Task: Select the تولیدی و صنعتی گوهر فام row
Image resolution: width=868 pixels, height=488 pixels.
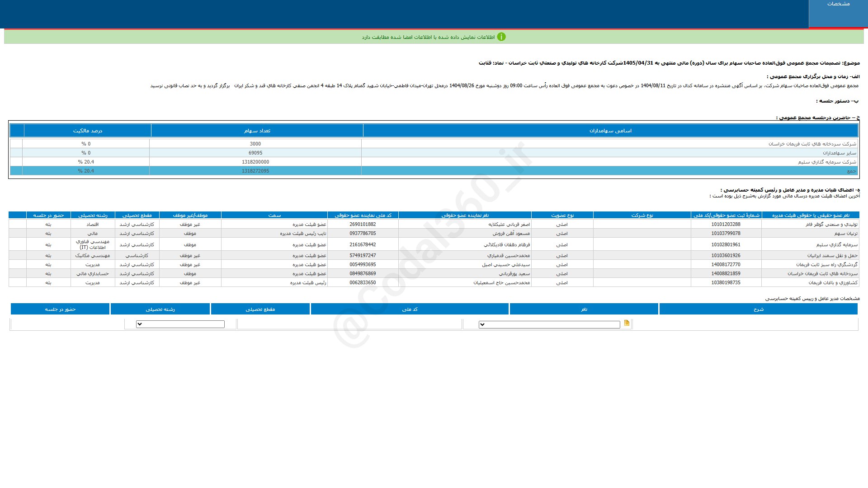Action: point(831,224)
